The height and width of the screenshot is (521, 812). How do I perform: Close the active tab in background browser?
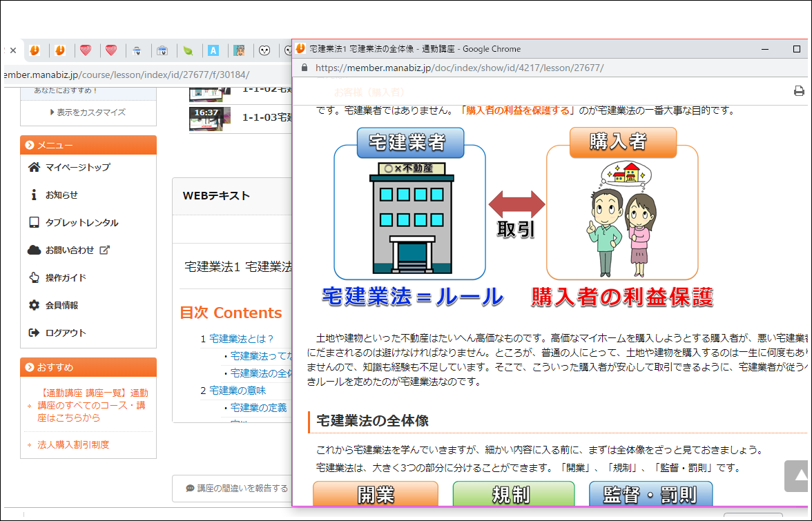coord(13,50)
